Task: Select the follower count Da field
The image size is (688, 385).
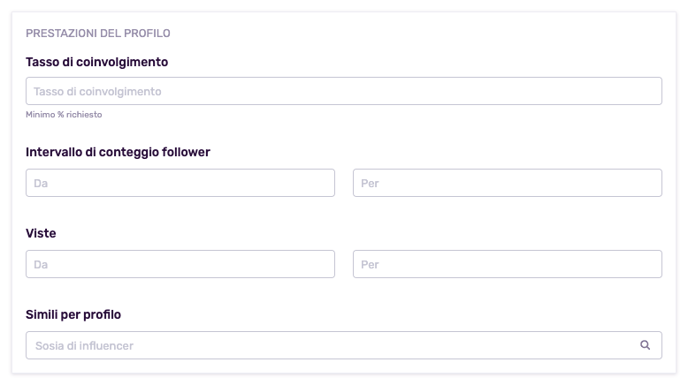Action: pyautogui.click(x=180, y=183)
